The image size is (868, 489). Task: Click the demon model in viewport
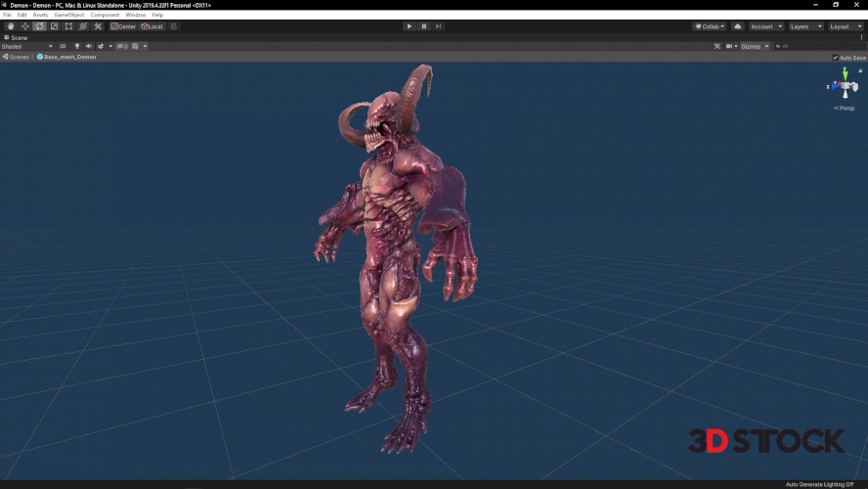(x=396, y=260)
